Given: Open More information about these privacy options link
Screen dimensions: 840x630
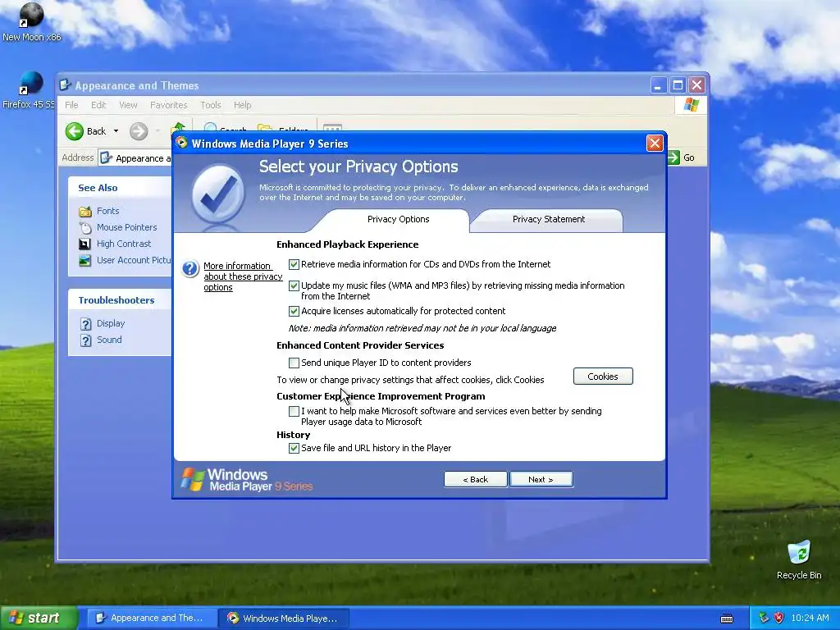Looking at the screenshot, I should (243, 276).
